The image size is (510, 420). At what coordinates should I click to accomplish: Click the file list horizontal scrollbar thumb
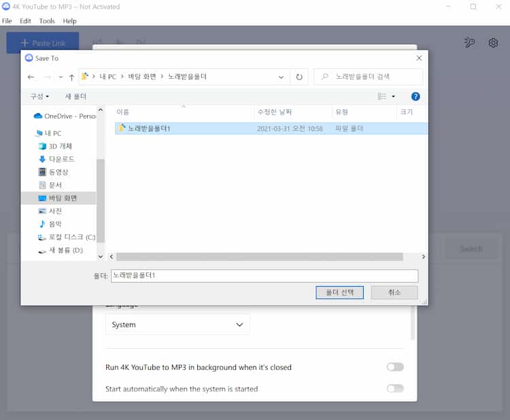point(260,256)
